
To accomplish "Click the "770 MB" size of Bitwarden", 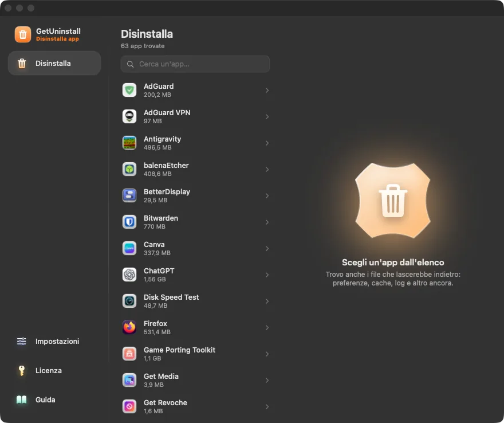I will [x=155, y=226].
